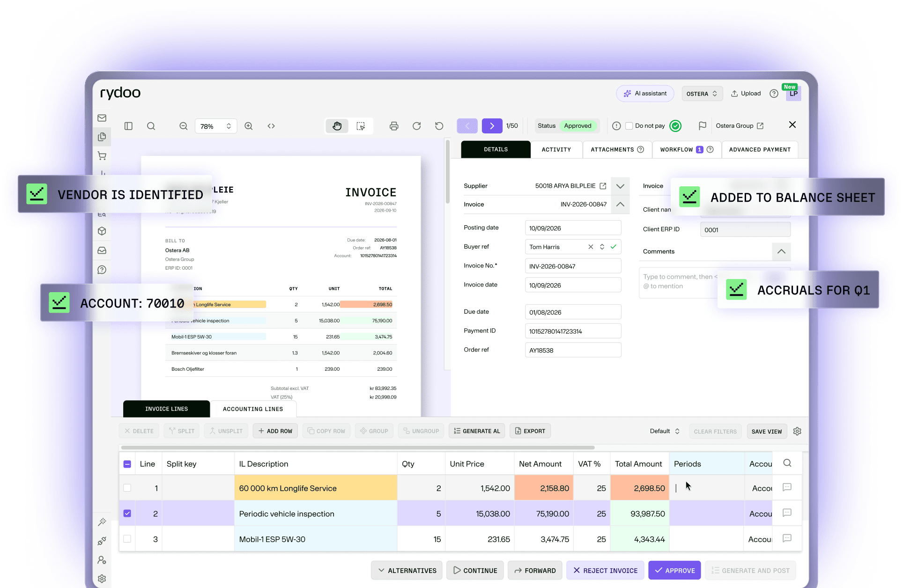Open the package box sidebar icon

coord(102,231)
